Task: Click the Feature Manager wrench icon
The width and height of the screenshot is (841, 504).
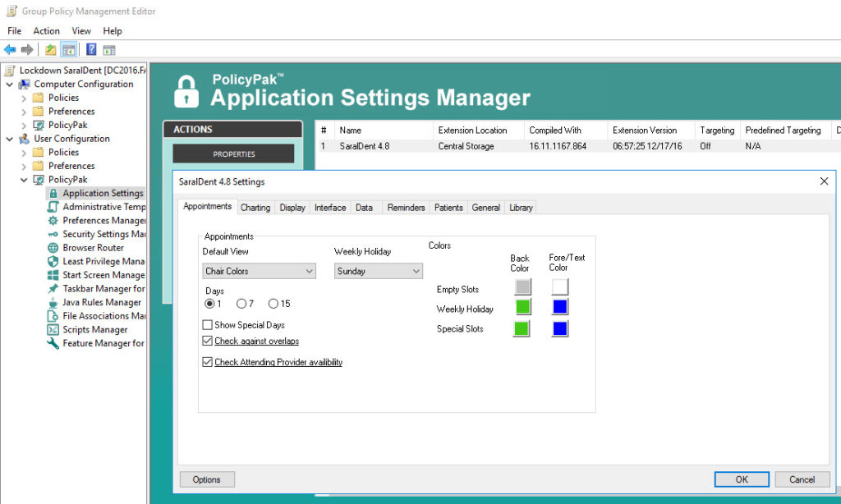Action: tap(53, 344)
